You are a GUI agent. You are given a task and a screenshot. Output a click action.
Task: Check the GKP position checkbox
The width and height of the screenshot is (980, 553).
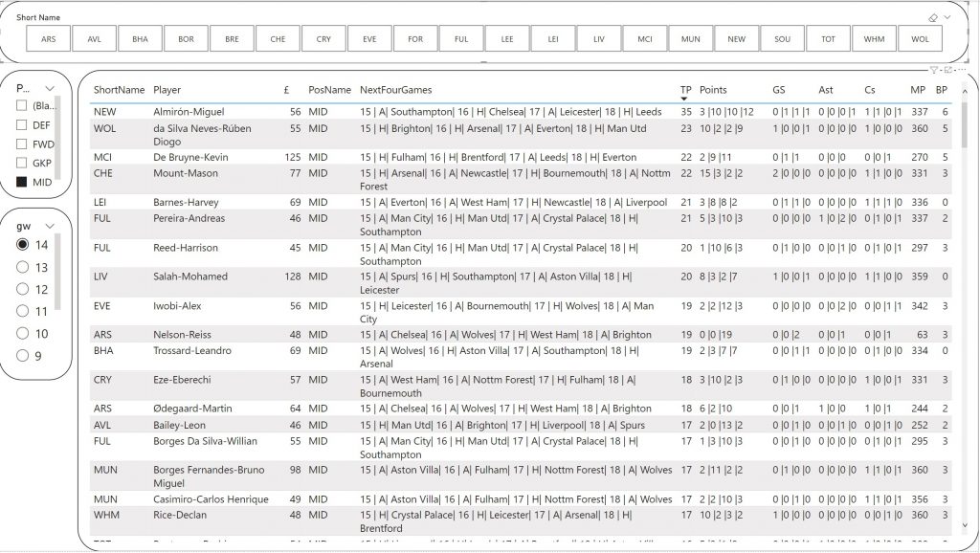pyautogui.click(x=22, y=163)
